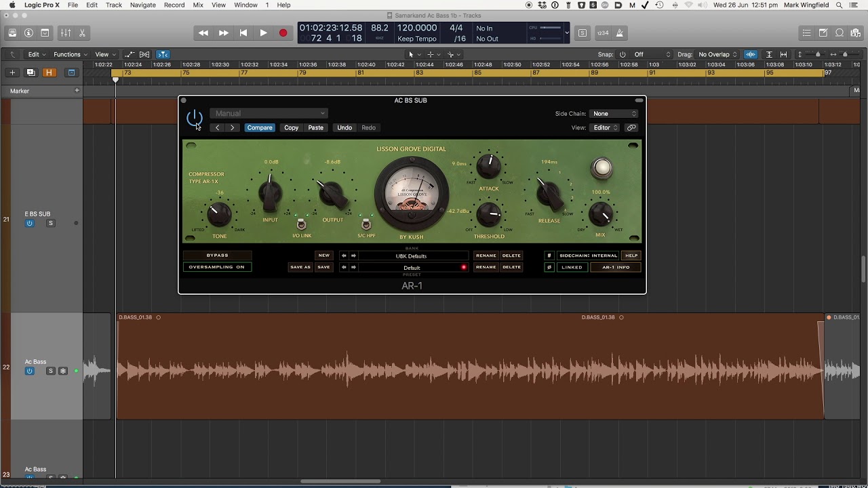Open the Editors scissors icon
This screenshot has height=488, width=868.
point(82,33)
